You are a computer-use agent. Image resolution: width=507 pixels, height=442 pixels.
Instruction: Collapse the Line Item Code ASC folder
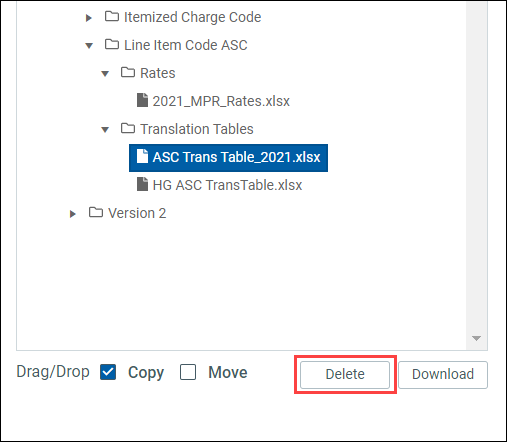click(x=89, y=45)
